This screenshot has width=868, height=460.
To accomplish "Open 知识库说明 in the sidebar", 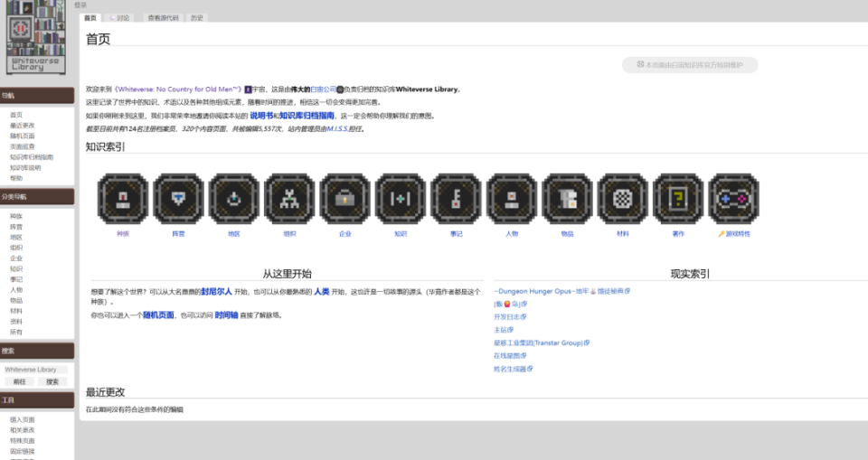I will [x=25, y=168].
